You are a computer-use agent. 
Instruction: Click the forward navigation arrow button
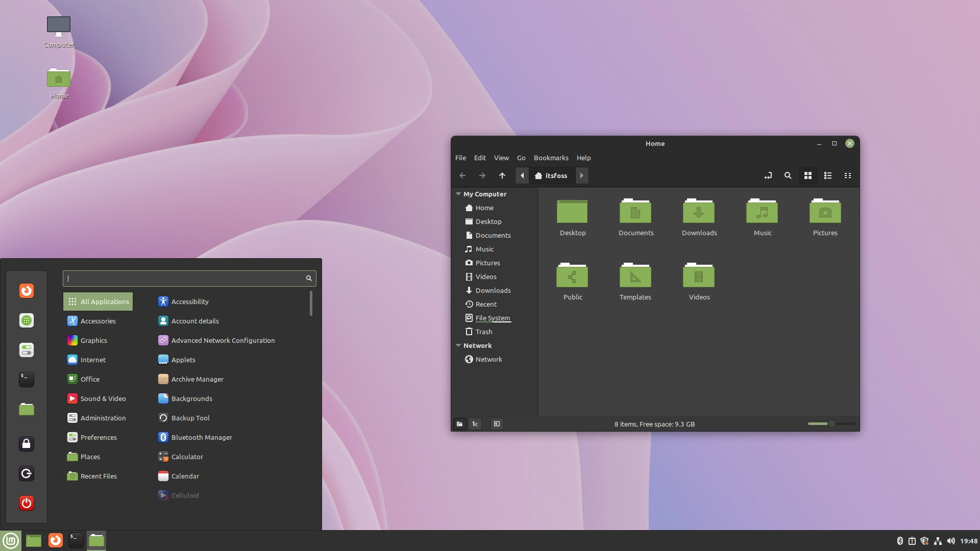point(482,176)
